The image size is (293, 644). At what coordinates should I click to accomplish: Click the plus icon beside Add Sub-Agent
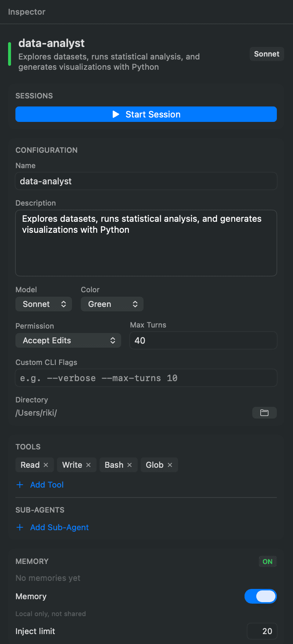[20, 527]
